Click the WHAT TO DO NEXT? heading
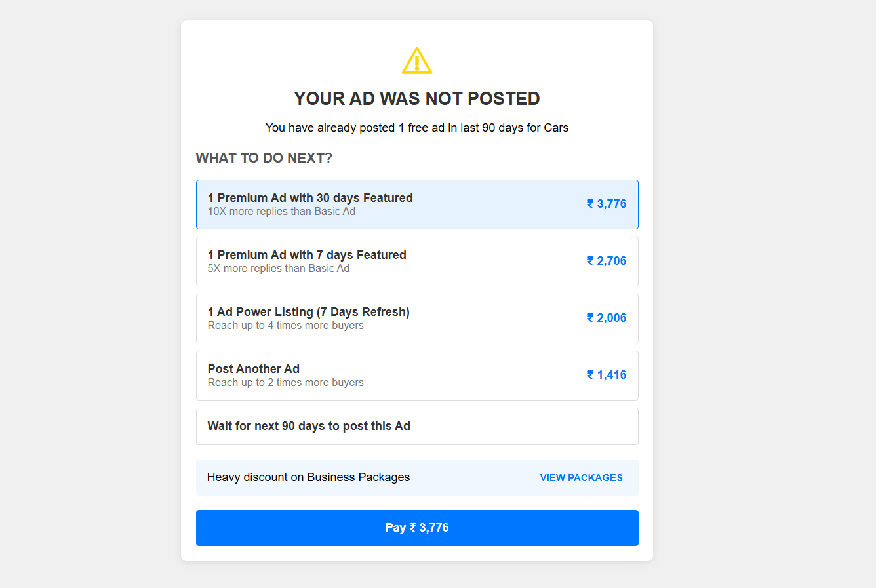876x588 pixels. [x=264, y=158]
